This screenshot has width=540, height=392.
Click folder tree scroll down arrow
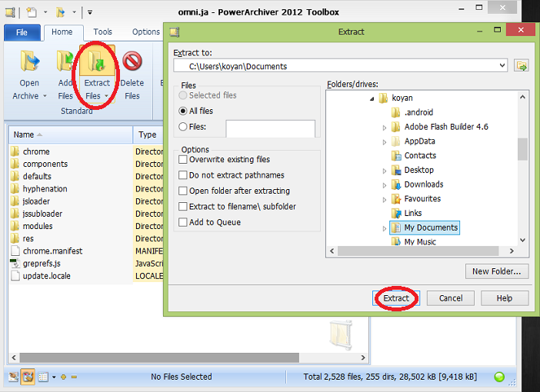tap(522, 241)
